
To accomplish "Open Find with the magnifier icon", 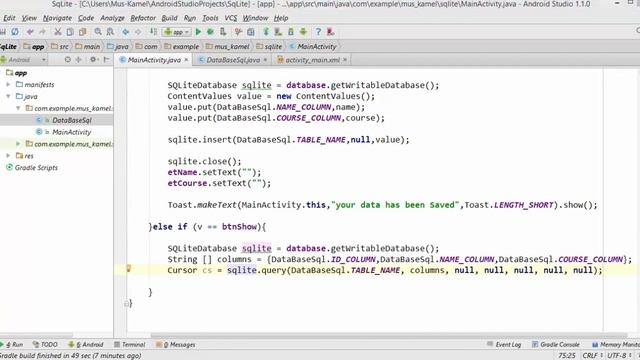I will pyautogui.click(x=98, y=32).
